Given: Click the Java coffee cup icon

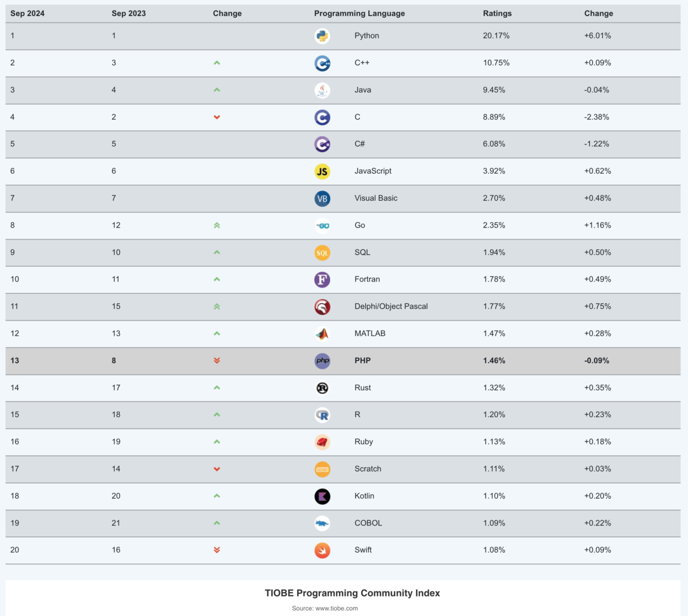Looking at the screenshot, I should coord(322,90).
